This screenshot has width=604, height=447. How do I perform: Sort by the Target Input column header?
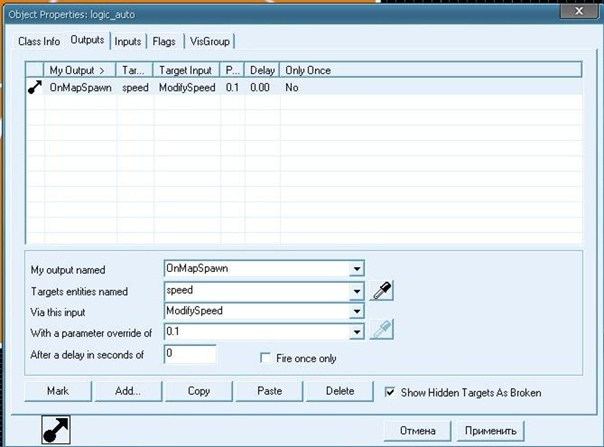pyautogui.click(x=186, y=71)
